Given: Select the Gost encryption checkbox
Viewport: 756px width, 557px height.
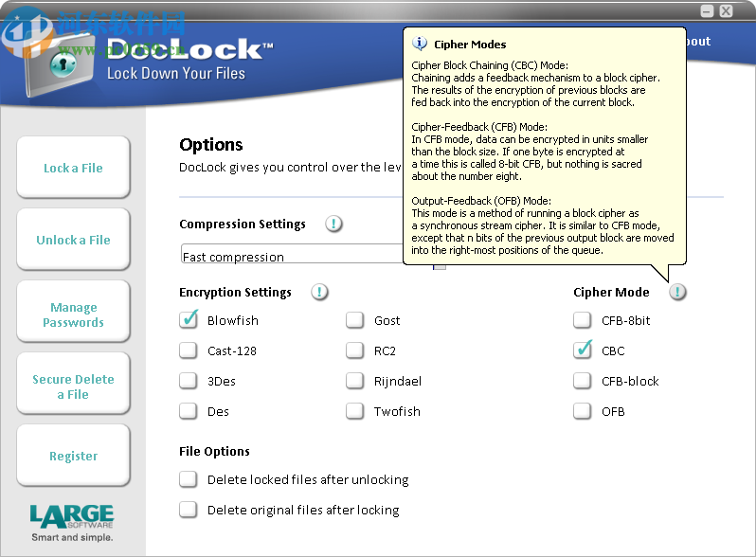Looking at the screenshot, I should (355, 320).
